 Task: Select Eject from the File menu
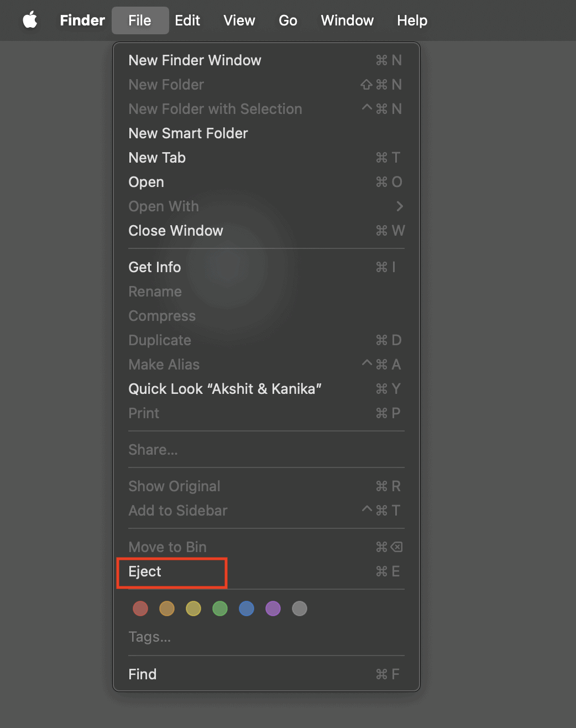(145, 571)
